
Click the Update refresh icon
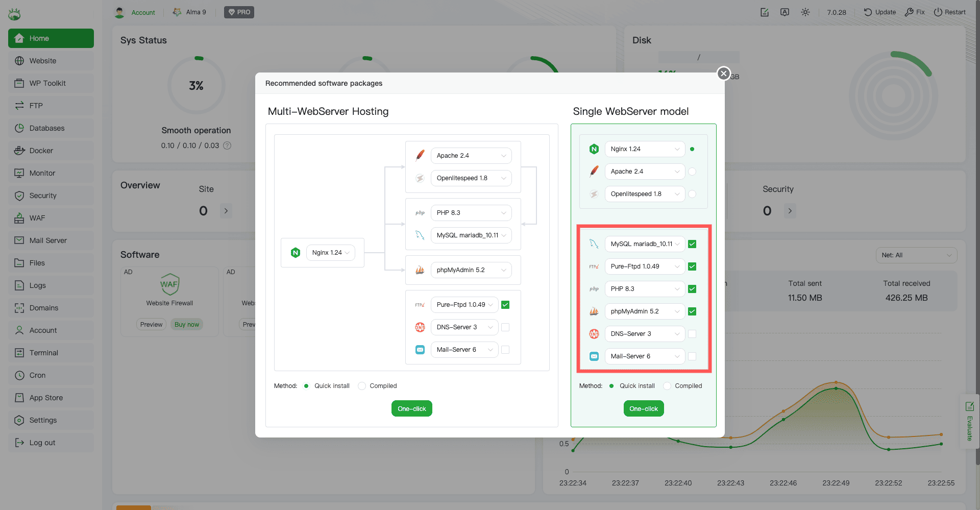(x=868, y=12)
